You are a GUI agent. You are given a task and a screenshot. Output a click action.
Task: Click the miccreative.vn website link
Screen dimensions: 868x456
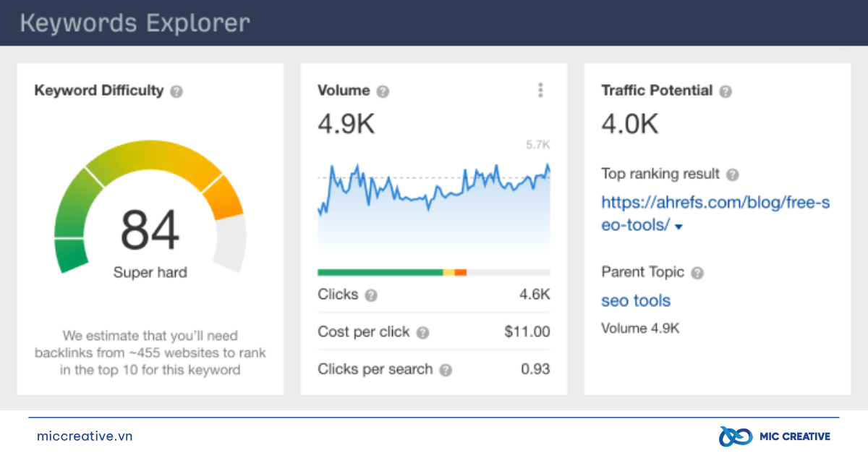[85, 436]
